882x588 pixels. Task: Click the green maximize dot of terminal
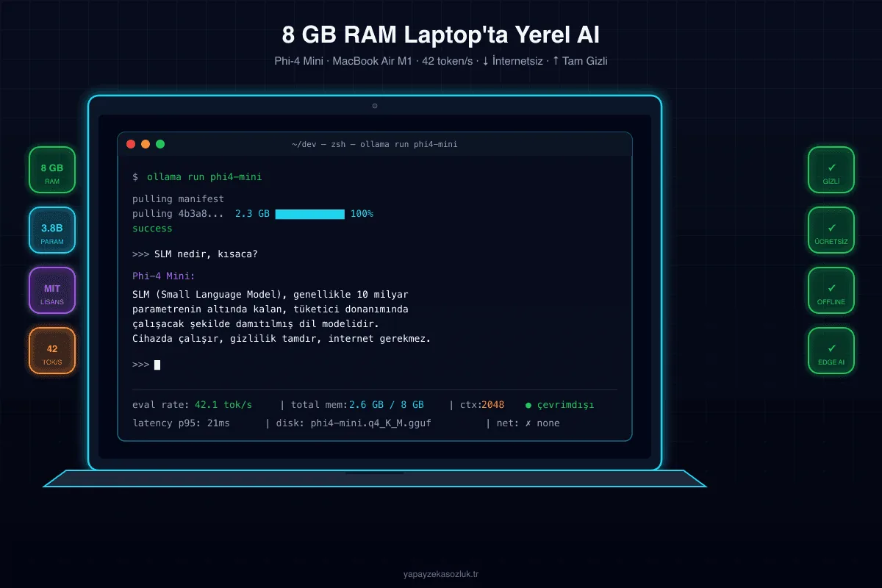point(160,144)
